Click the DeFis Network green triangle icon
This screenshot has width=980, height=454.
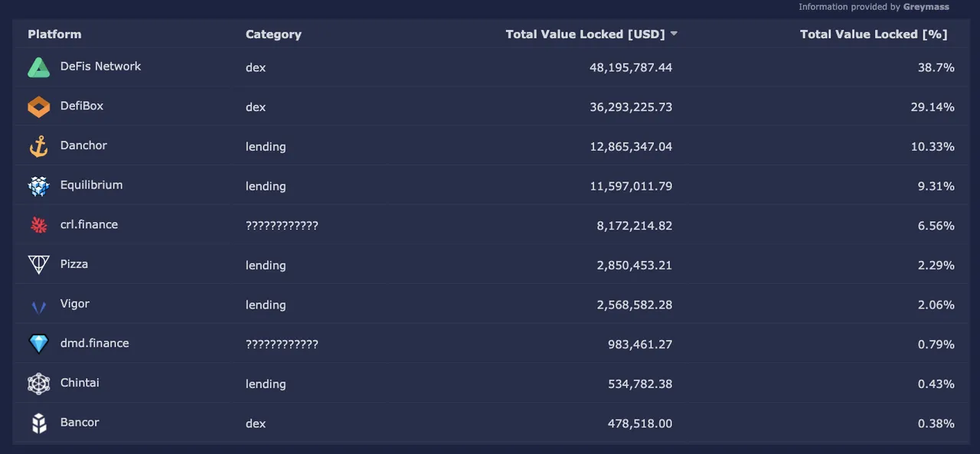point(39,67)
